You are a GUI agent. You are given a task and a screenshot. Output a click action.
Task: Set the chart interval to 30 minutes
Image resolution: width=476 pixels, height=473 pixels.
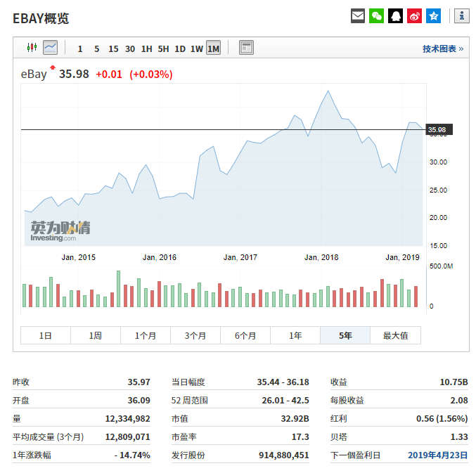pos(130,49)
